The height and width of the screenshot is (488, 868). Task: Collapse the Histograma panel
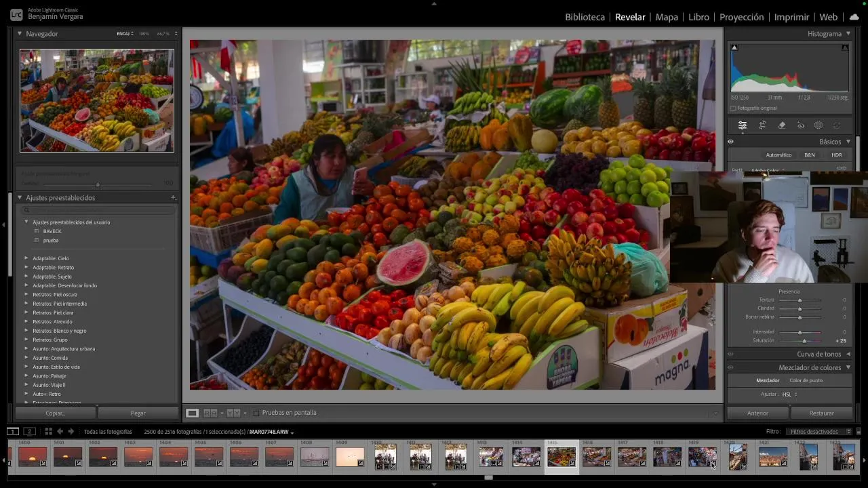tap(848, 33)
